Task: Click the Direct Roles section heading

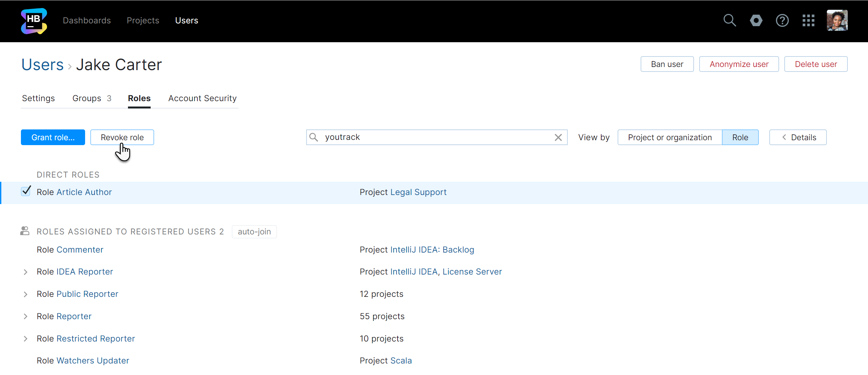Action: coord(68,175)
